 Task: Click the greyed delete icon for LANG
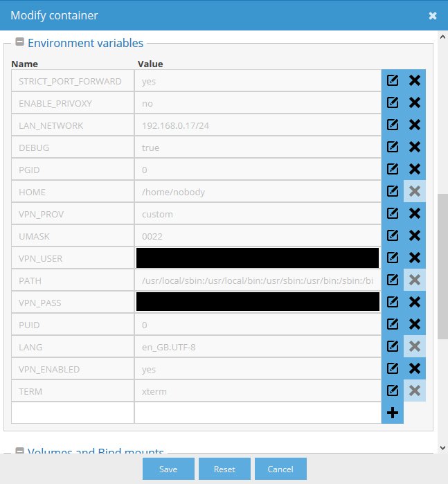415,347
